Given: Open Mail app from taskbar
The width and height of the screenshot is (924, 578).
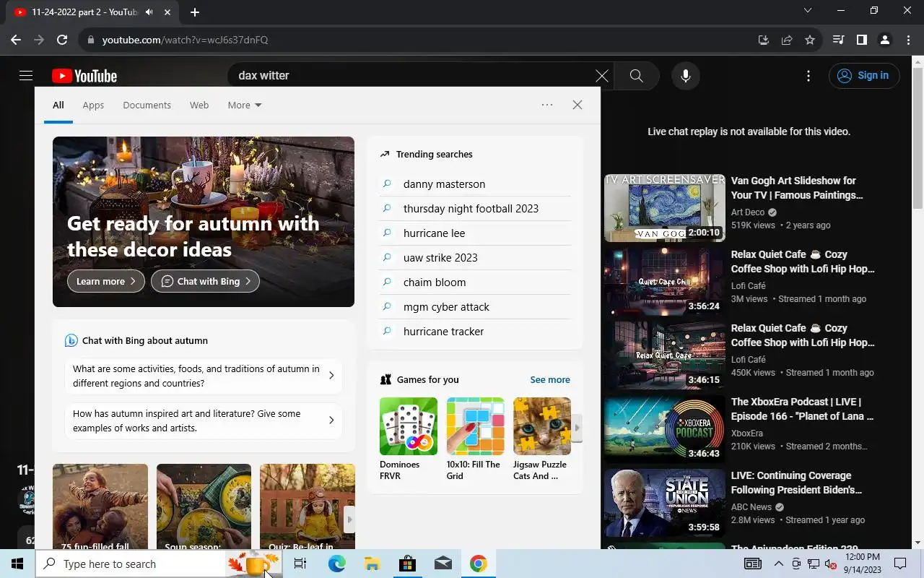Looking at the screenshot, I should pos(443,564).
